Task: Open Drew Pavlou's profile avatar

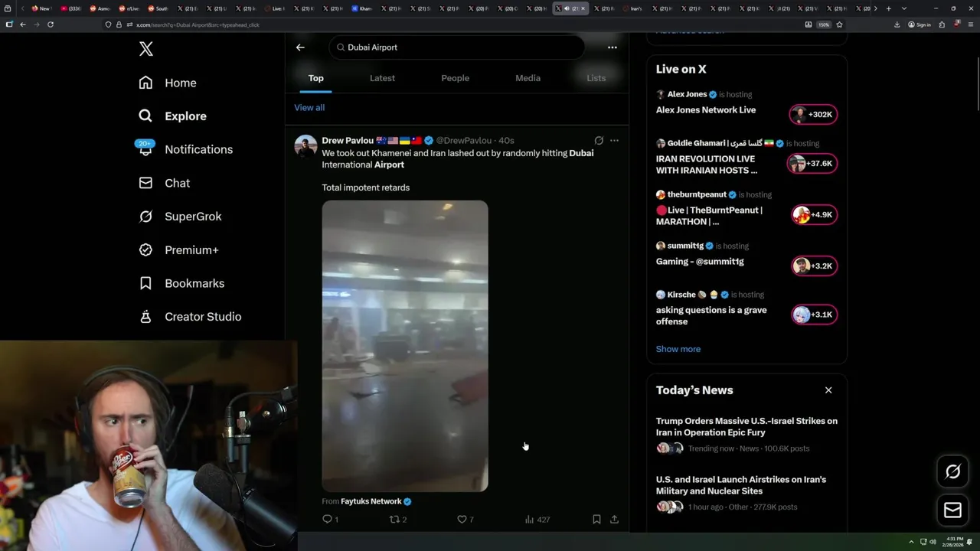Action: coord(305,146)
